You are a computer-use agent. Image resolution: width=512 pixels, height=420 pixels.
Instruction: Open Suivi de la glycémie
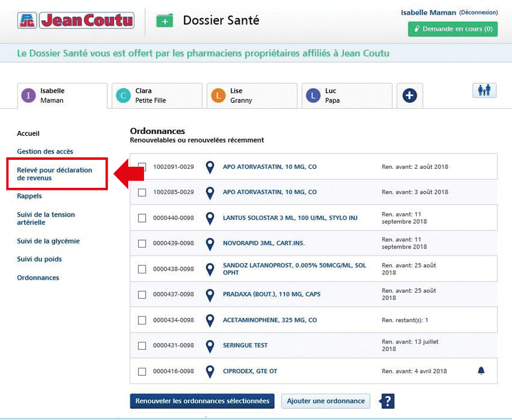(49, 241)
